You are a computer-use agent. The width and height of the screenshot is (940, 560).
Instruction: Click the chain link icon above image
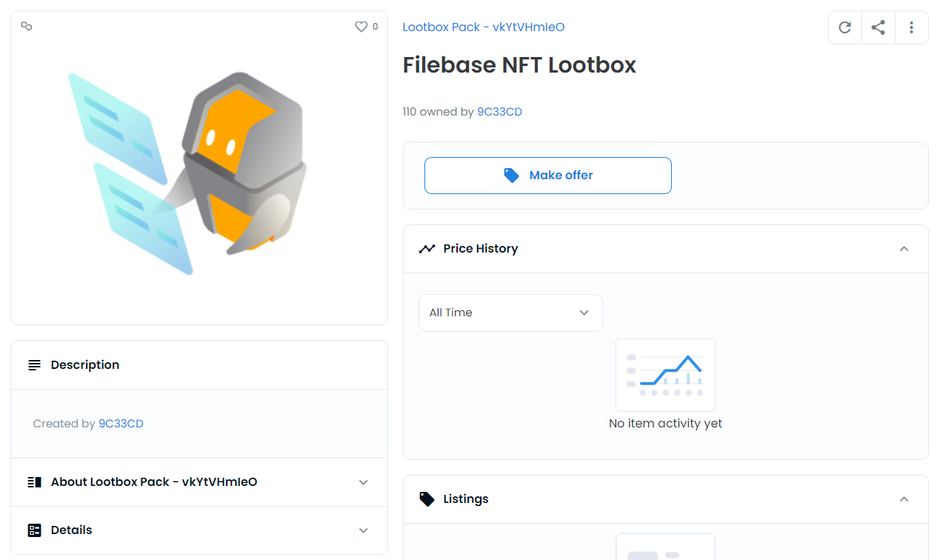pyautogui.click(x=27, y=26)
